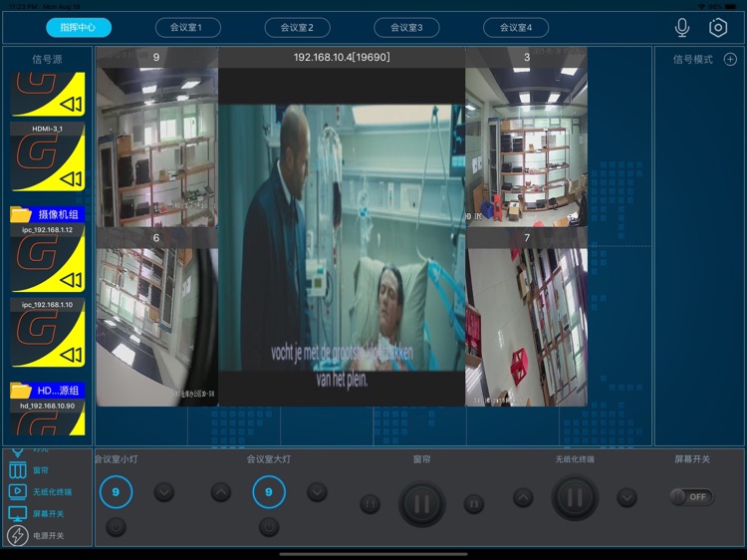This screenshot has height=560, width=747.
Task: Pause the 窗帘 curtain with center button
Action: click(421, 504)
